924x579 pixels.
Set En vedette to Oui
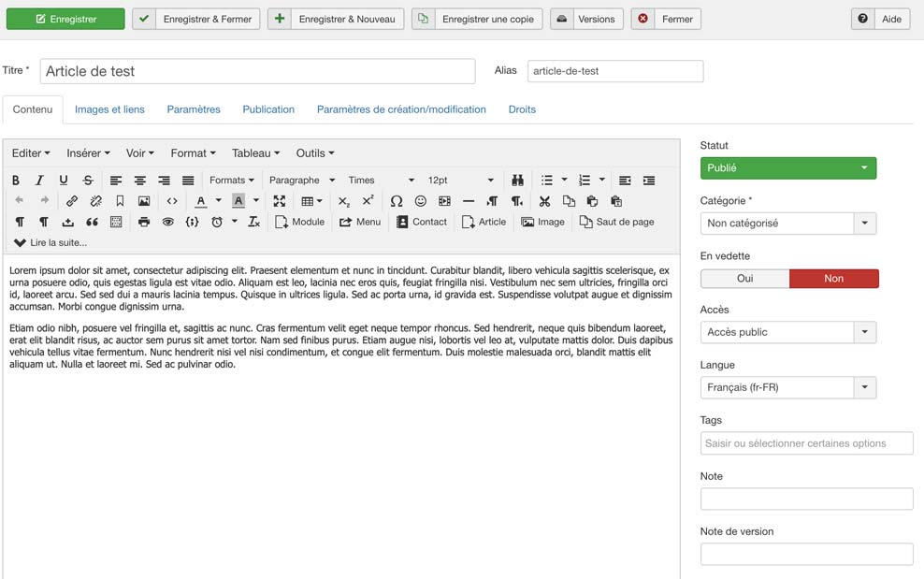(x=744, y=279)
